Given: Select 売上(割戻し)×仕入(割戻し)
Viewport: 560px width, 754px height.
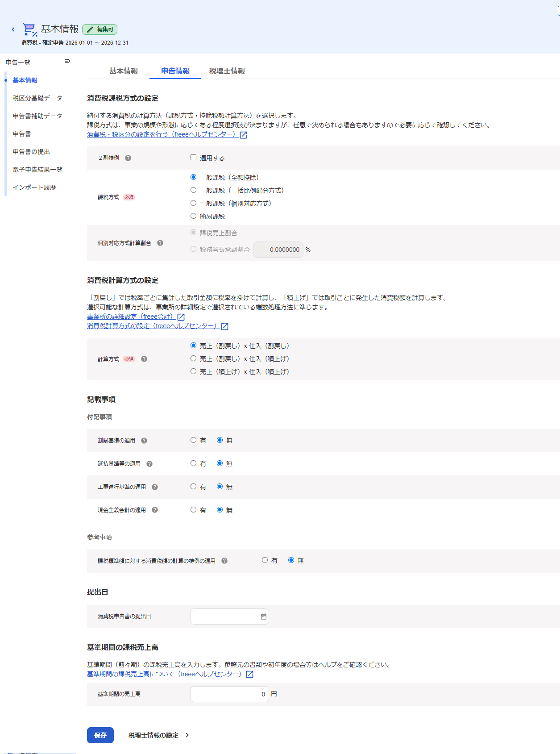Looking at the screenshot, I should [x=194, y=346].
